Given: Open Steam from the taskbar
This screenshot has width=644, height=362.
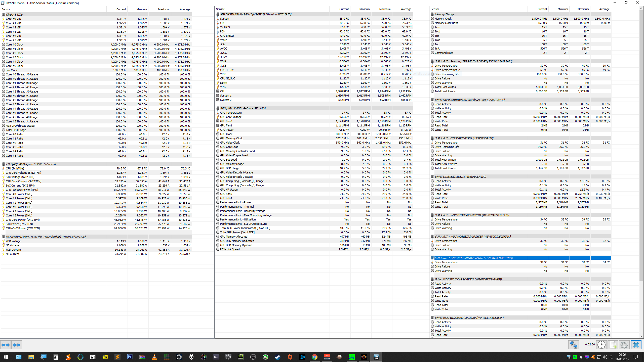Looking at the screenshot, I should pyautogui.click(x=277, y=357).
